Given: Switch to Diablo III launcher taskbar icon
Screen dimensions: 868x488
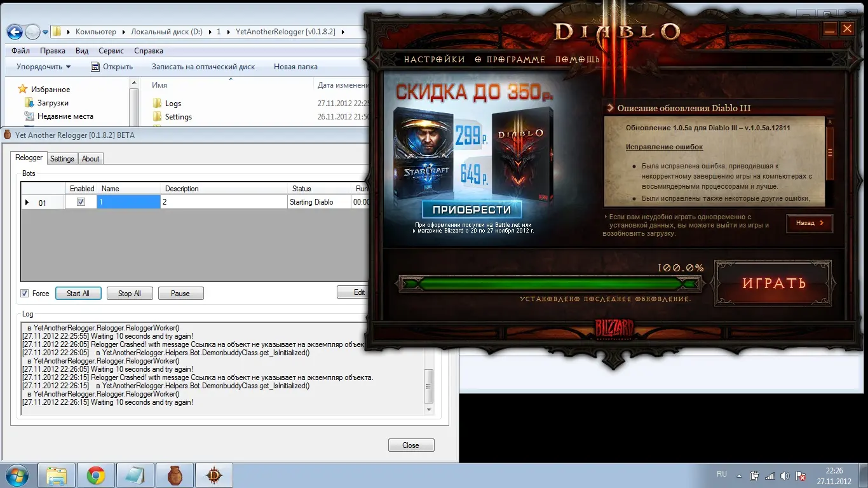Looking at the screenshot, I should [x=214, y=475].
